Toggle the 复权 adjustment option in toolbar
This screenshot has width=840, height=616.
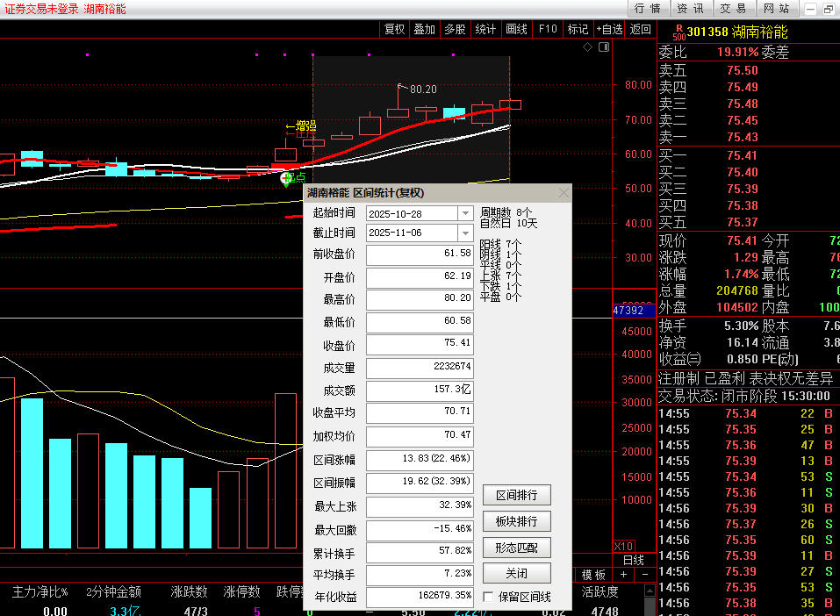(395, 29)
